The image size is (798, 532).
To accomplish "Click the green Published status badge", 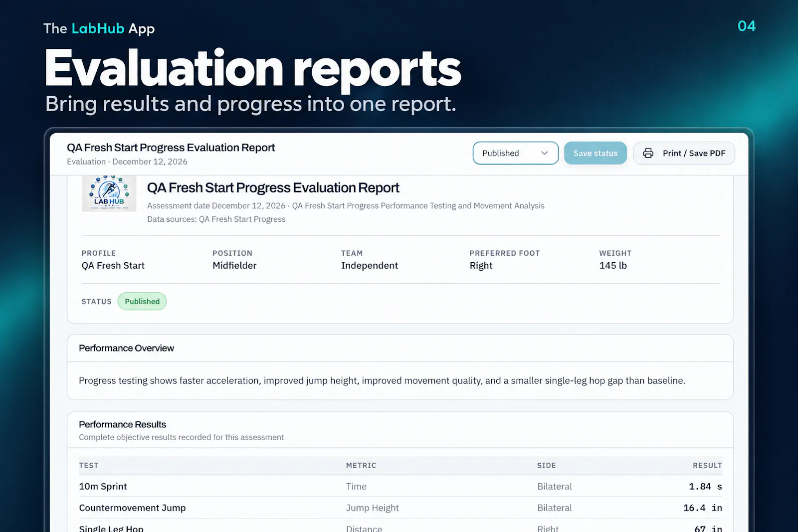I will (x=142, y=301).
